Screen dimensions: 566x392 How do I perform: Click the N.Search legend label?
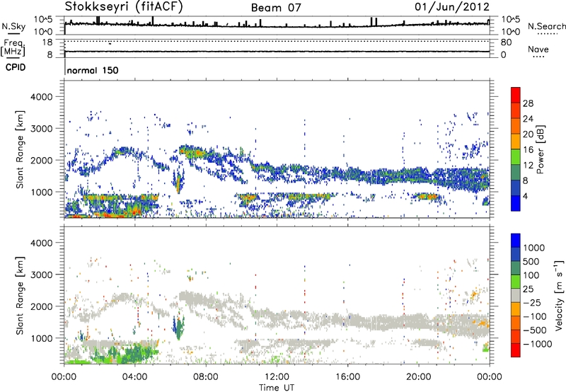tap(547, 26)
